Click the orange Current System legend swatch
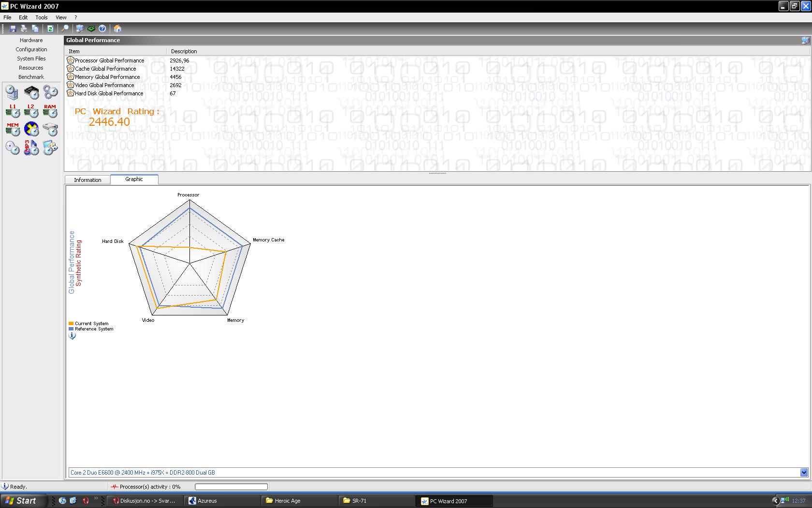The image size is (812, 508). [71, 324]
